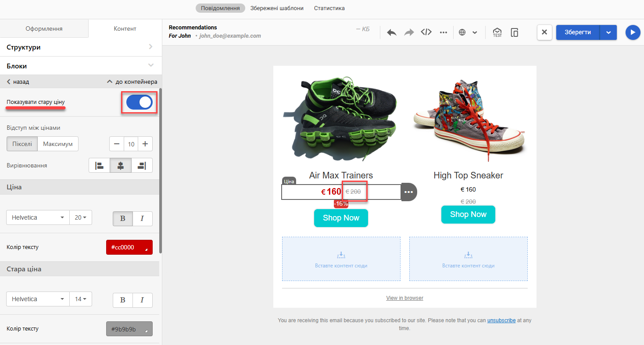Viewport: 644px width, 345px height.
Task: Open the price block three-dots menu
Action: click(x=409, y=192)
